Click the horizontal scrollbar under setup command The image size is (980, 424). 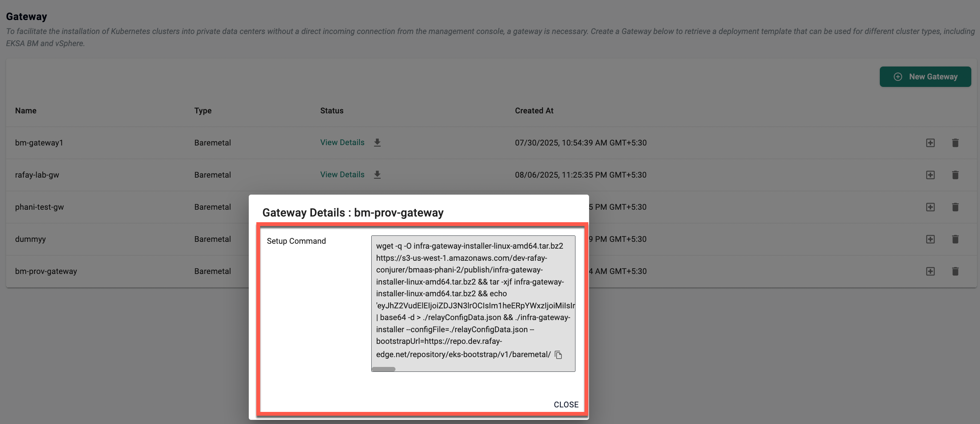pyautogui.click(x=383, y=368)
